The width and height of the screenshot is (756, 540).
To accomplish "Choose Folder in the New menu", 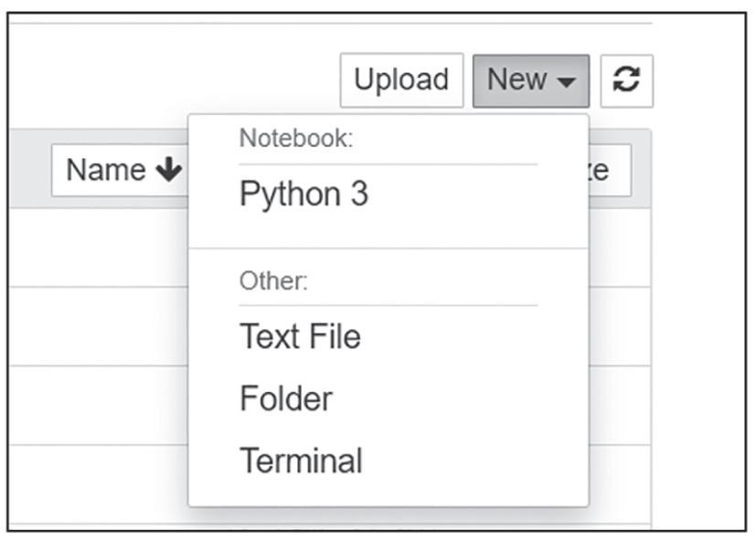I will (x=285, y=398).
